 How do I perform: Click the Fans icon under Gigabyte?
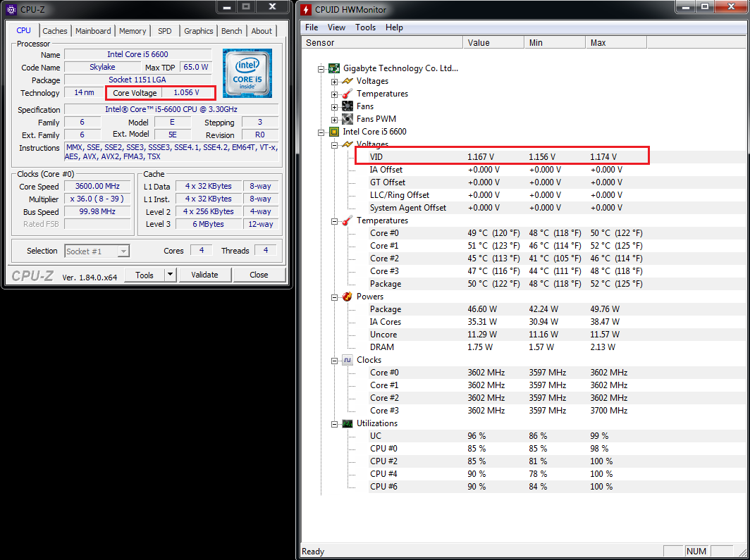point(348,106)
